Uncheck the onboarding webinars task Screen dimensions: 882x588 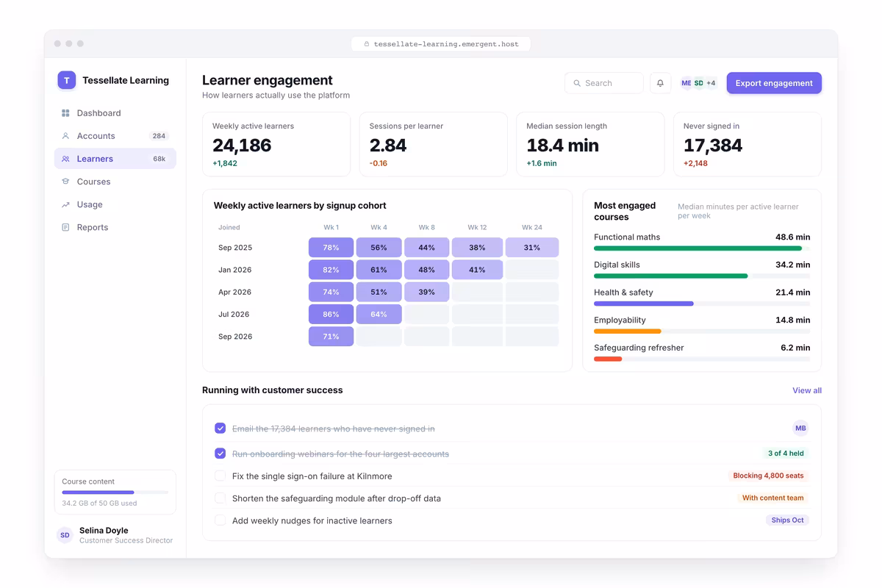click(220, 453)
